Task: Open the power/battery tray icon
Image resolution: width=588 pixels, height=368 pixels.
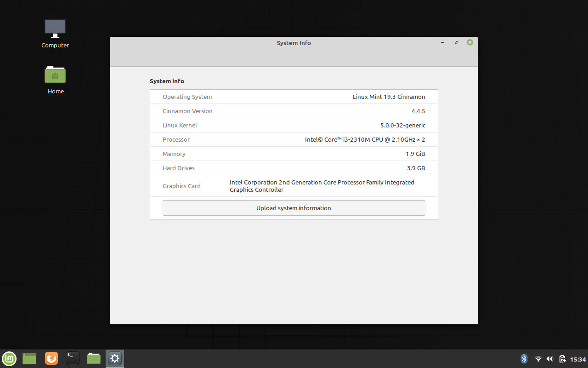Action: [x=562, y=359]
